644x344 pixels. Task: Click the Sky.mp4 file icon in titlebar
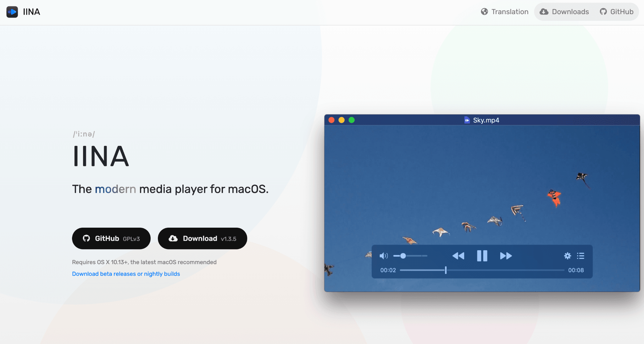click(467, 120)
